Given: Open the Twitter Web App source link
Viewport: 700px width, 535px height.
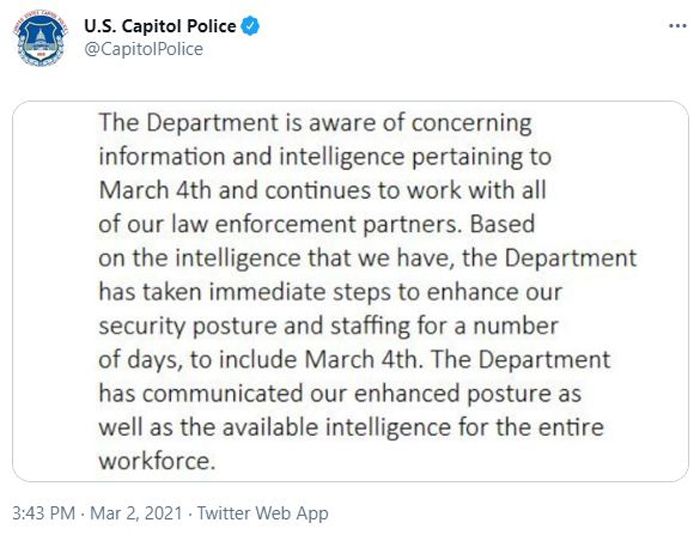Looking at the screenshot, I should (x=263, y=513).
